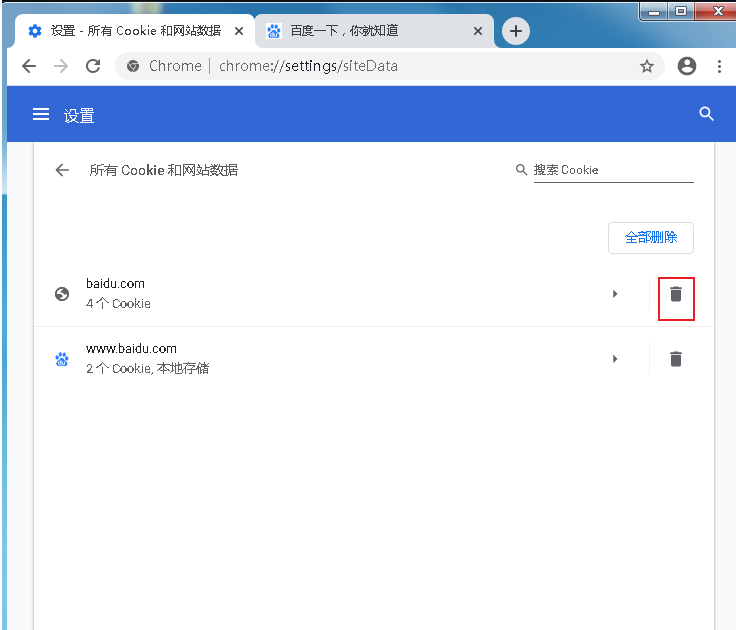
Task: Click the 全部删除 button
Action: 650,238
